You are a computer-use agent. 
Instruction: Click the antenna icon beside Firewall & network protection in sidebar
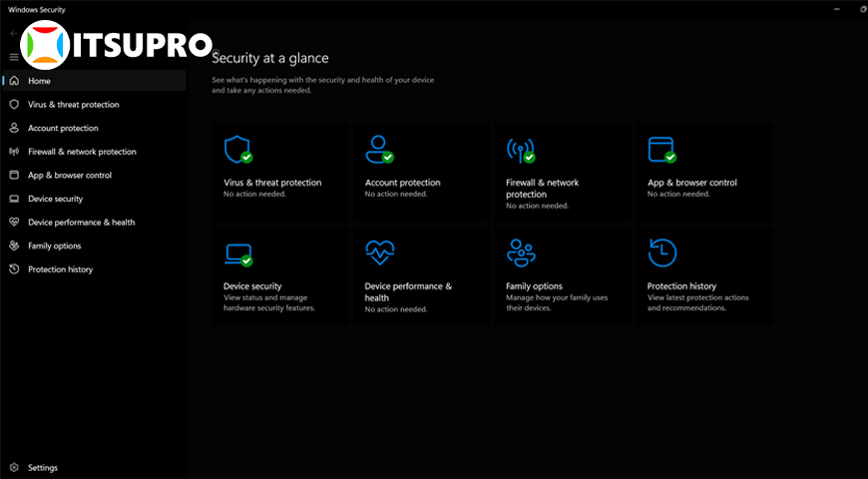pos(14,151)
